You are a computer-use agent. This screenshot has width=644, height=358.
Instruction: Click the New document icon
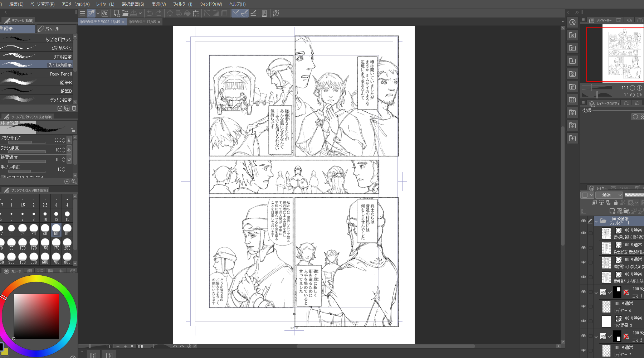click(x=117, y=13)
